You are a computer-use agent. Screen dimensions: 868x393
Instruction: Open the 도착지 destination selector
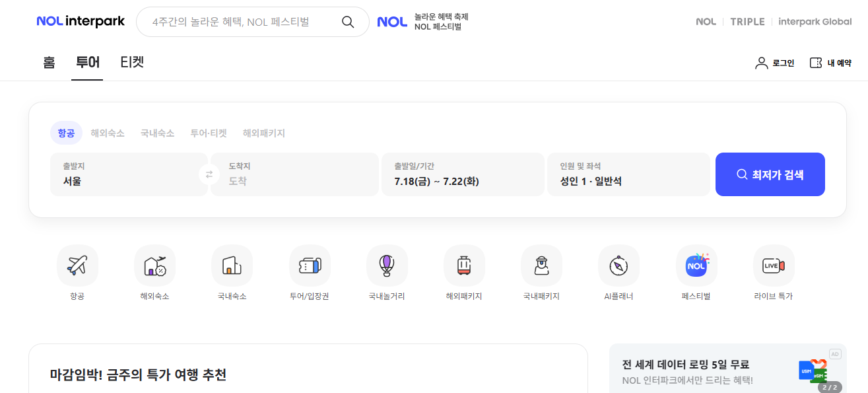point(294,174)
